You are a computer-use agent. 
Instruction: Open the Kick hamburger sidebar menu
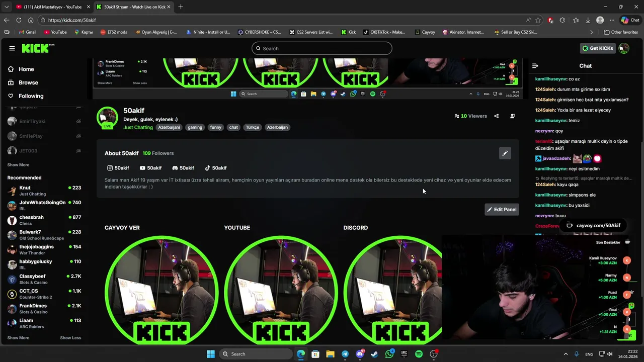click(12, 48)
